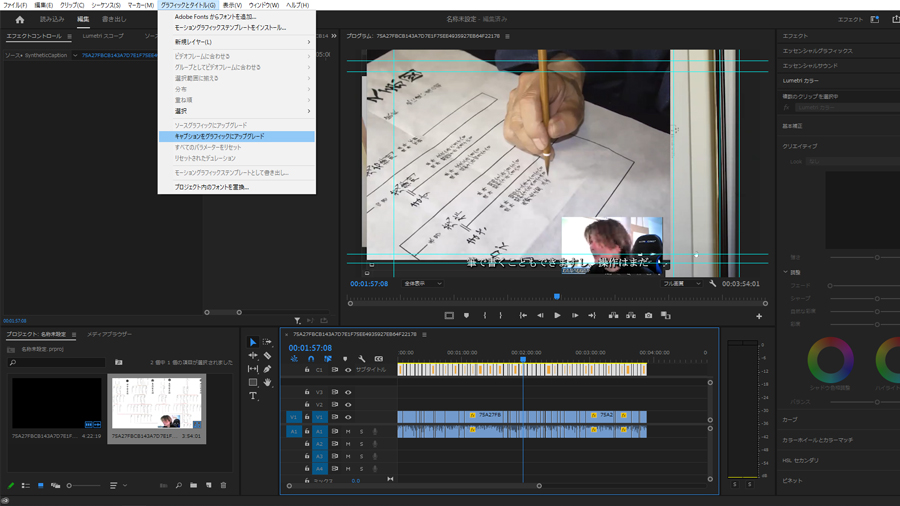Viewport: 900px width, 506px height.
Task: Open the ファイル(F) menu
Action: 15,5
